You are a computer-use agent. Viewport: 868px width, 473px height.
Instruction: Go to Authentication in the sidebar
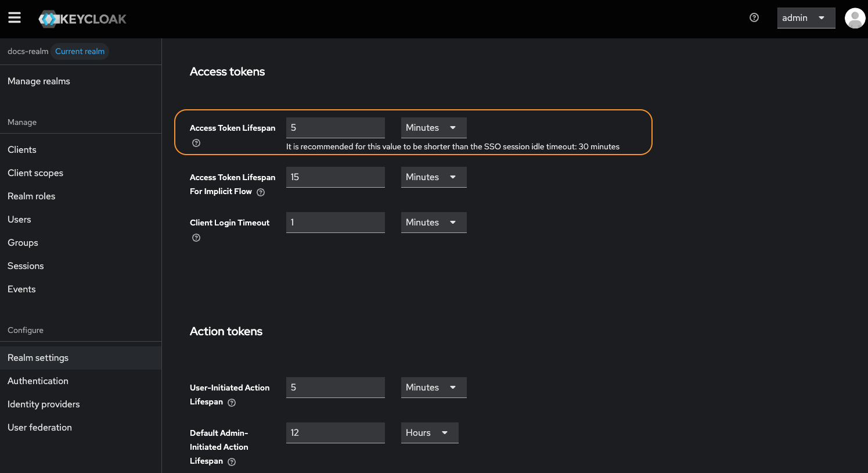tap(38, 381)
